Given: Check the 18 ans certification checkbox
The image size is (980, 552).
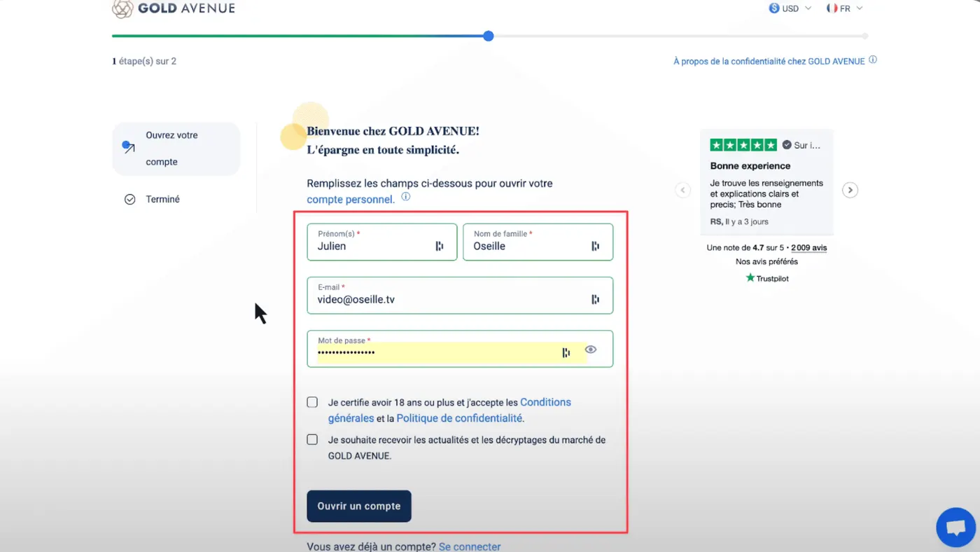Looking at the screenshot, I should pyautogui.click(x=312, y=402).
